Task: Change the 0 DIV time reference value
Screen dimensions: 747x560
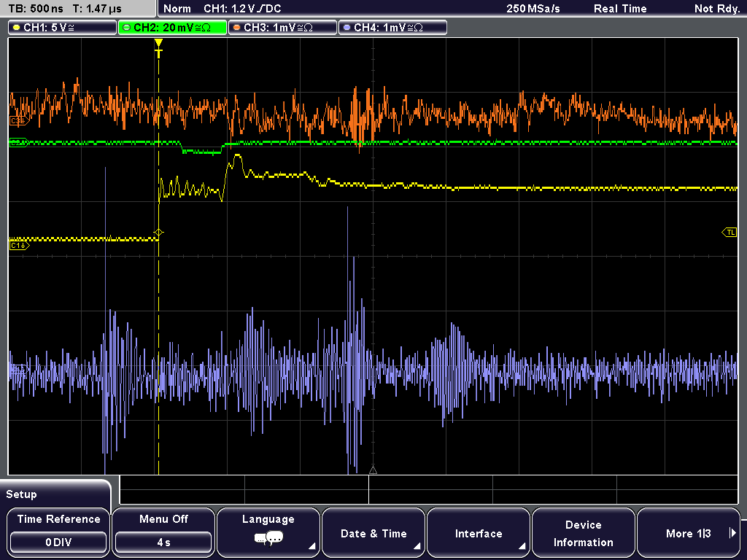Action: coord(58,542)
